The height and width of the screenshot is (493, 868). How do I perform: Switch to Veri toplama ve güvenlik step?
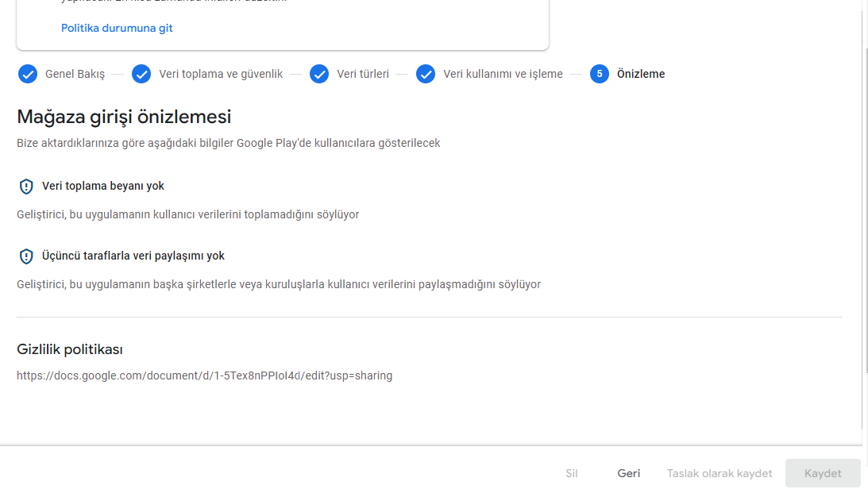pyautogui.click(x=221, y=74)
